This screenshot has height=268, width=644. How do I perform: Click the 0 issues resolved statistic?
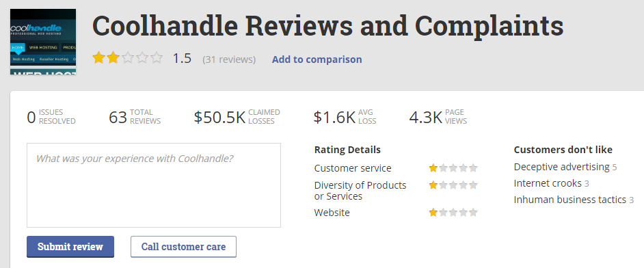51,117
